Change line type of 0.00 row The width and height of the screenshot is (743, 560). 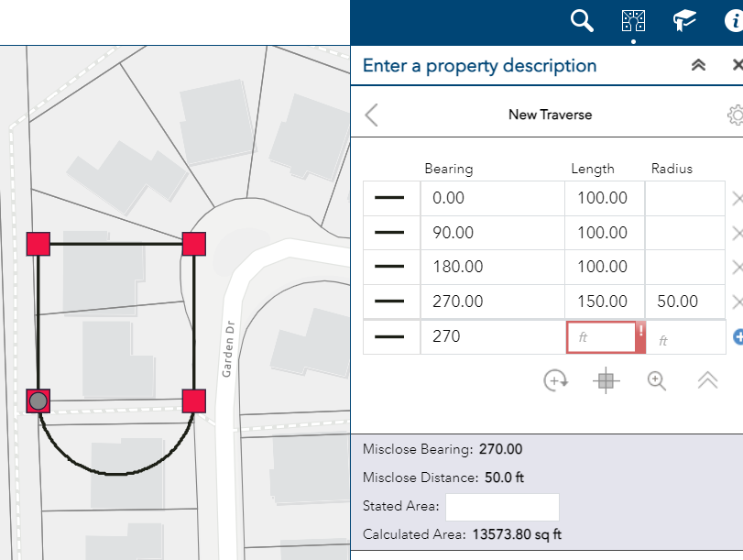(389, 198)
